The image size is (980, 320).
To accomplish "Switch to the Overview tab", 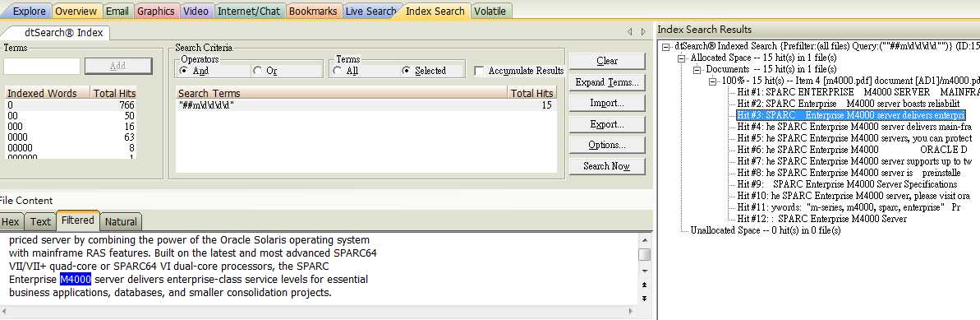I will [76, 11].
